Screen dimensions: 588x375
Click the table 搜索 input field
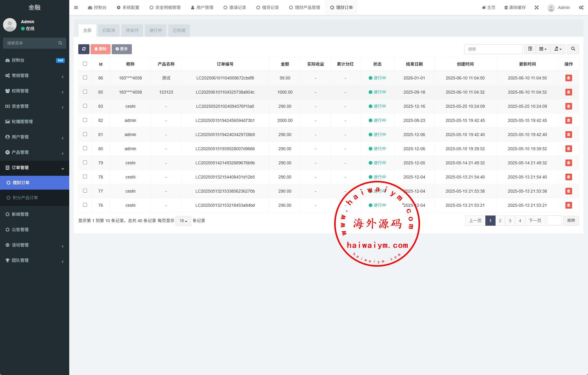click(493, 49)
